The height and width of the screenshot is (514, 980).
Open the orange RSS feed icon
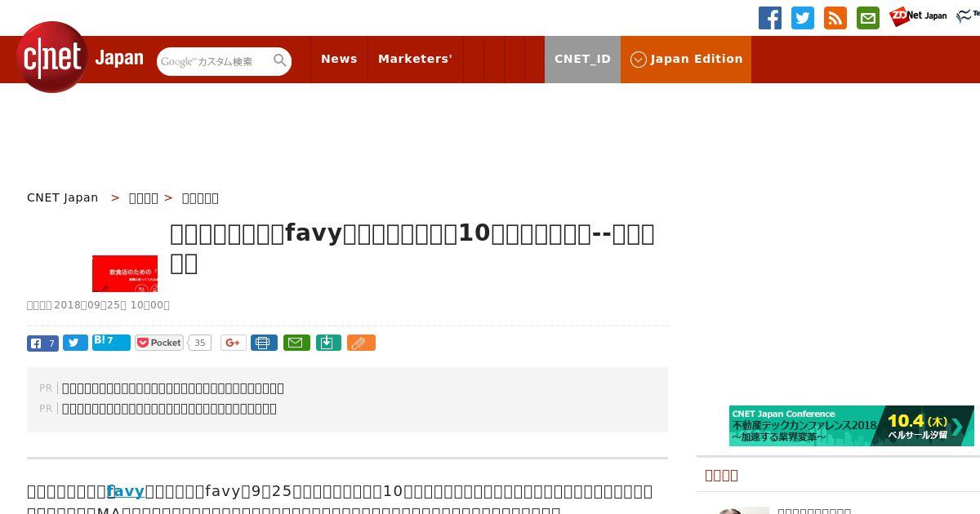[x=835, y=18]
